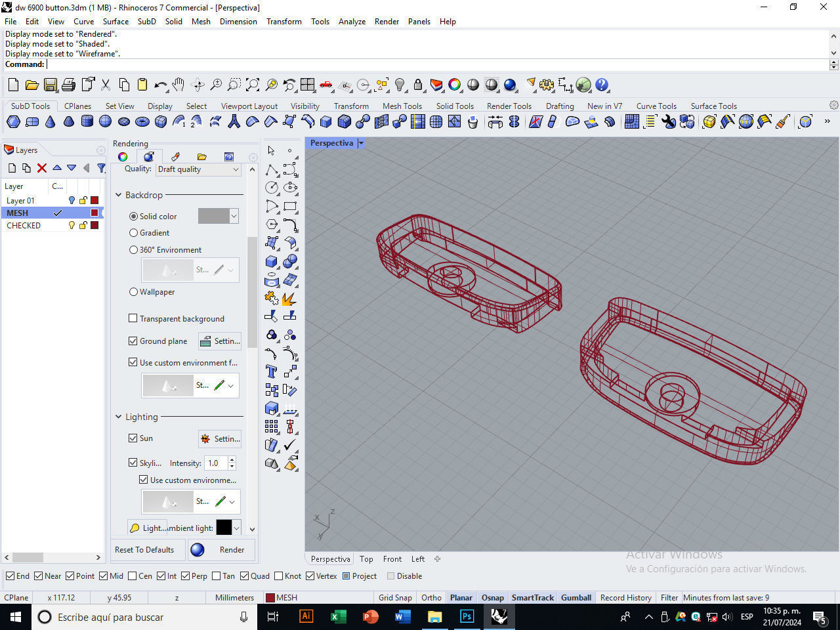This screenshot has width=840, height=630.
Task: Click the Print icon
Action: (68, 85)
